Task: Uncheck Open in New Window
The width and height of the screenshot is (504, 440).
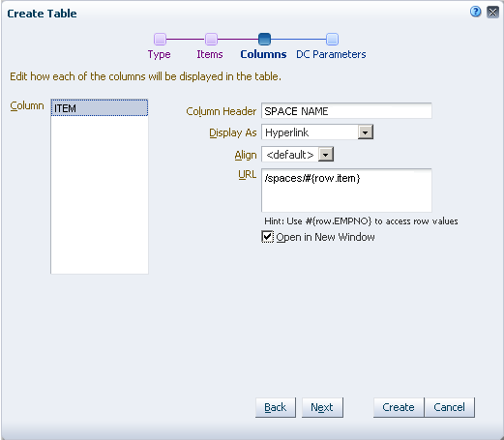Action: (x=267, y=237)
